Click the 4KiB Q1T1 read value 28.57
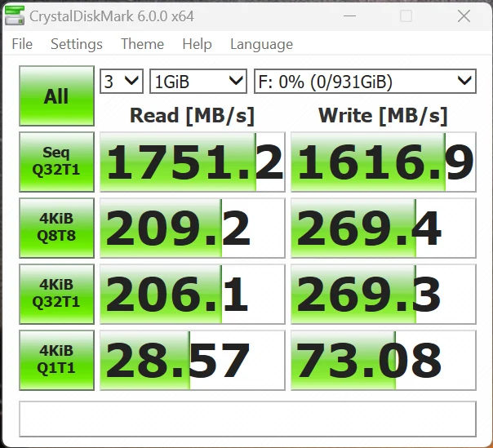This screenshot has width=493, height=448. 192,360
